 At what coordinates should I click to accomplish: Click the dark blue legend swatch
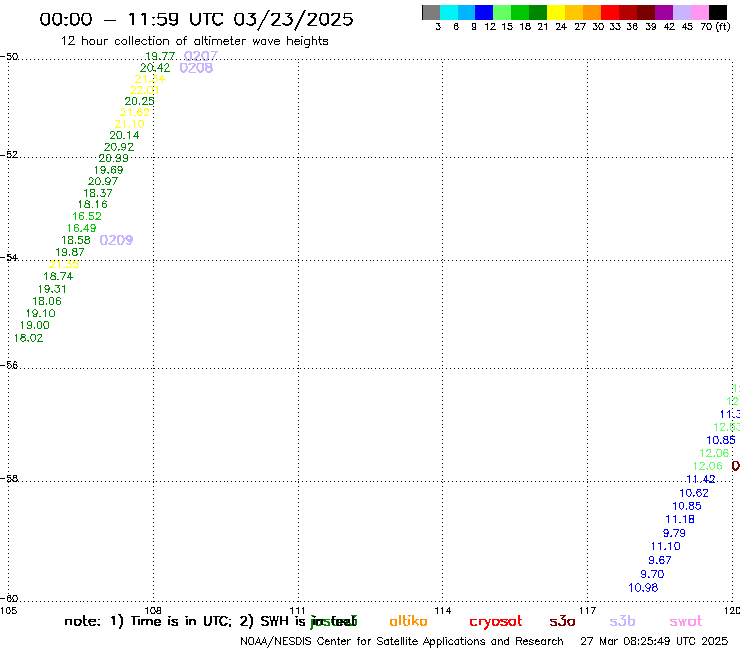[484, 12]
